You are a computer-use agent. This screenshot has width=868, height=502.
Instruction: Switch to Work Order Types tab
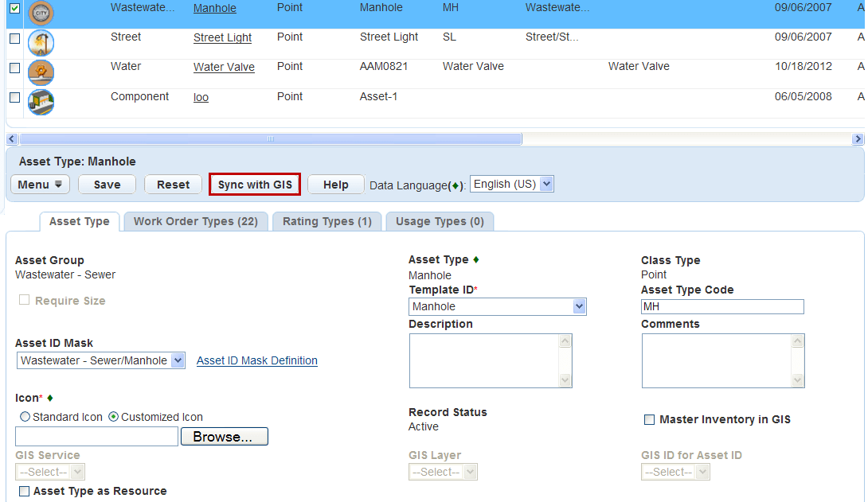195,221
